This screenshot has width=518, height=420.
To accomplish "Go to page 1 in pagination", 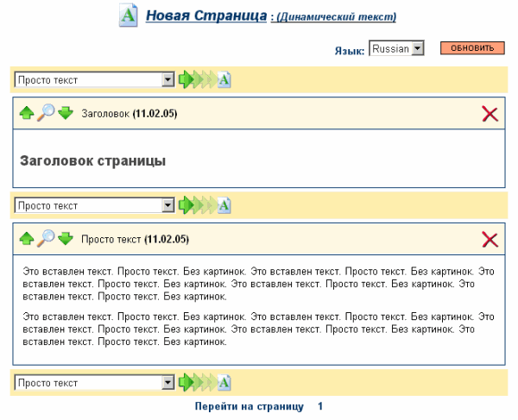I will pyautogui.click(x=320, y=405).
